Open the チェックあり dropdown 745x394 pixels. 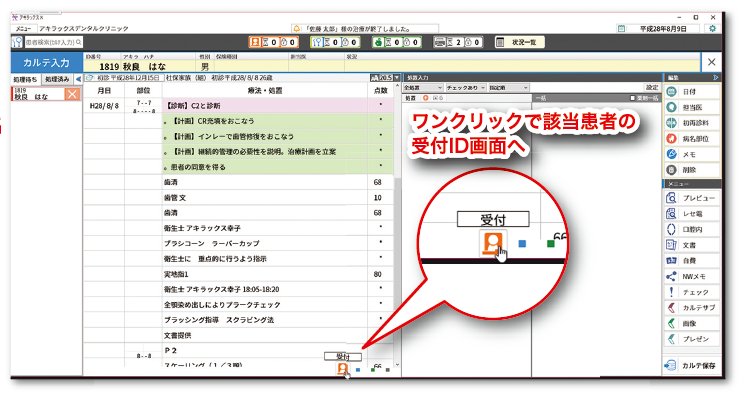click(x=465, y=87)
